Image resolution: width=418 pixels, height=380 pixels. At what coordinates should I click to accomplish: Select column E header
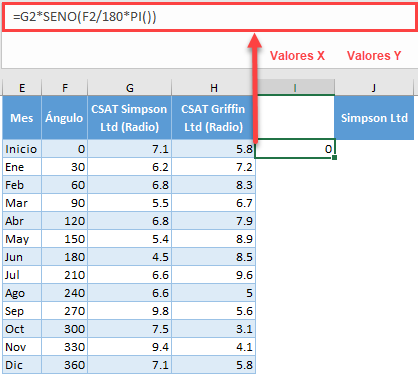pos(22,88)
